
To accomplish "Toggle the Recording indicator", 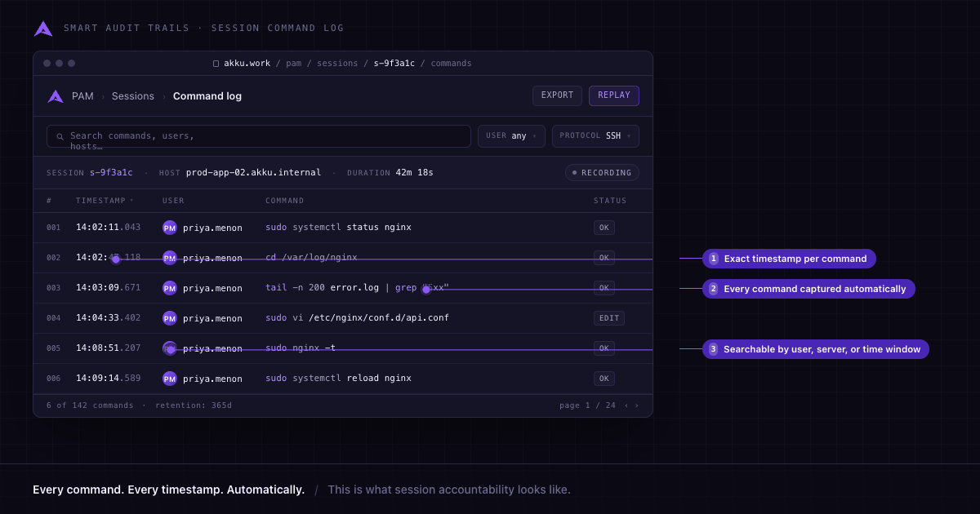I will [x=602, y=173].
